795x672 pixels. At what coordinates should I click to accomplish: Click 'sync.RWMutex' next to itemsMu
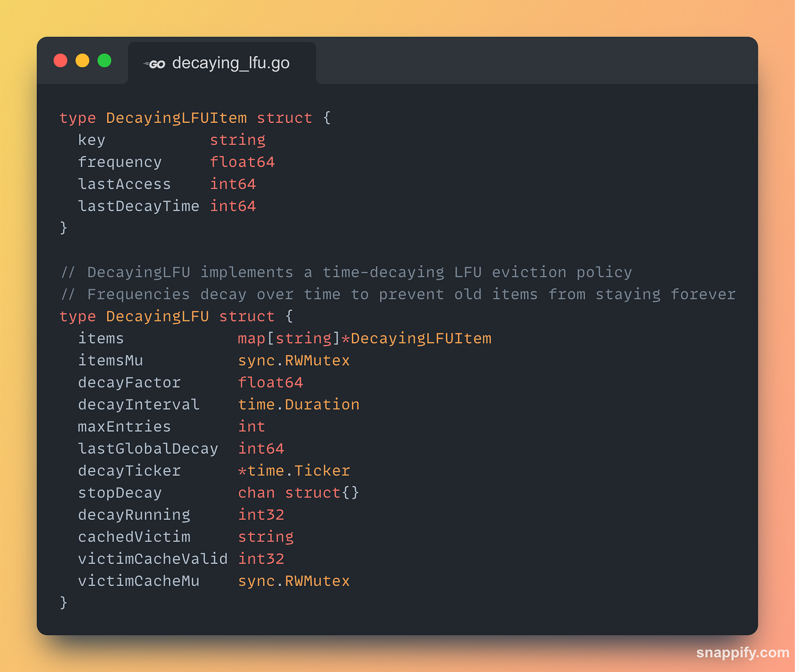pyautogui.click(x=294, y=360)
